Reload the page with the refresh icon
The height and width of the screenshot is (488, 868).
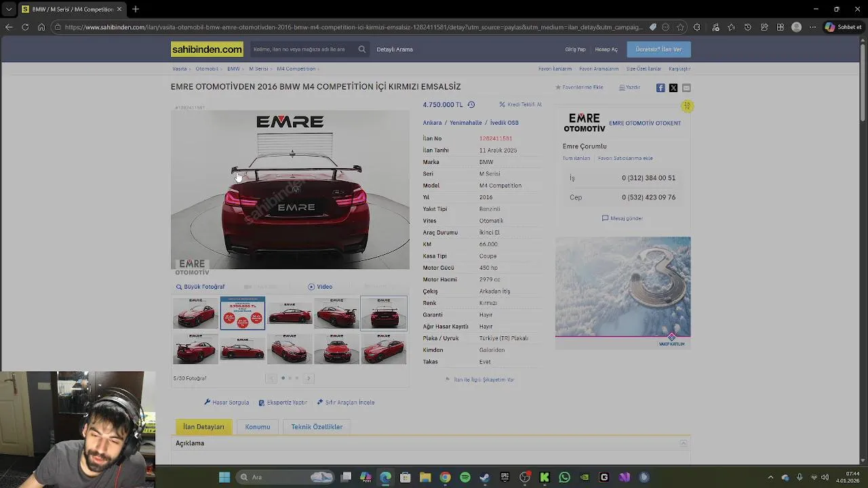tap(25, 27)
